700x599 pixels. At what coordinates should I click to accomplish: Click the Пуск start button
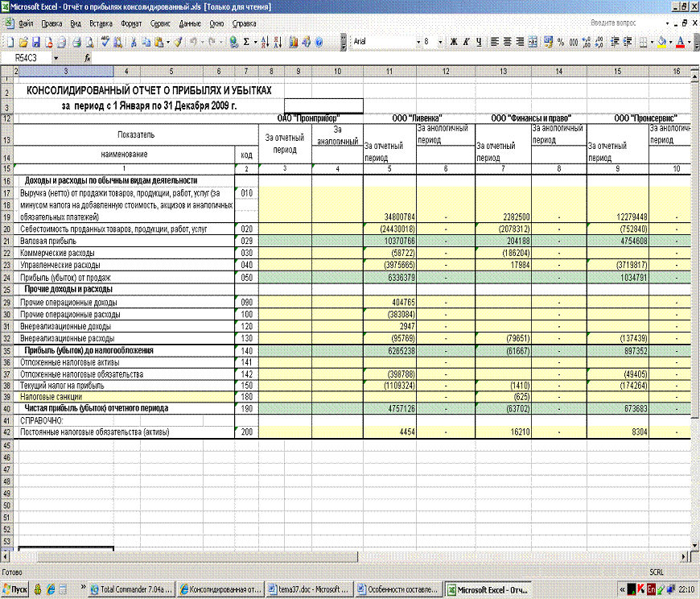pyautogui.click(x=15, y=590)
